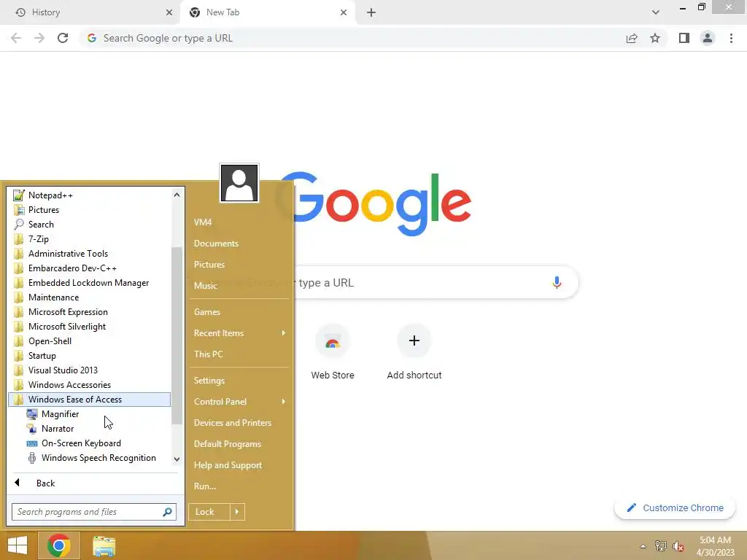
Task: Go back in Chrome navigation
Action: coord(16,38)
